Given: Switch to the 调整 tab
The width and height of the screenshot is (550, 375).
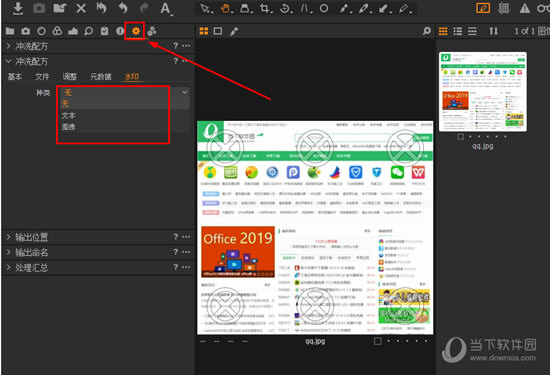Looking at the screenshot, I should 69,76.
